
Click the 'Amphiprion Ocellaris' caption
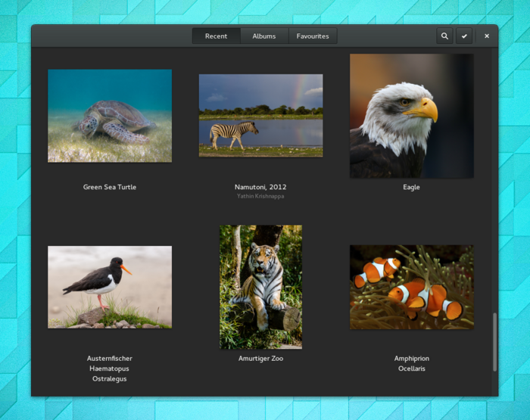click(411, 363)
